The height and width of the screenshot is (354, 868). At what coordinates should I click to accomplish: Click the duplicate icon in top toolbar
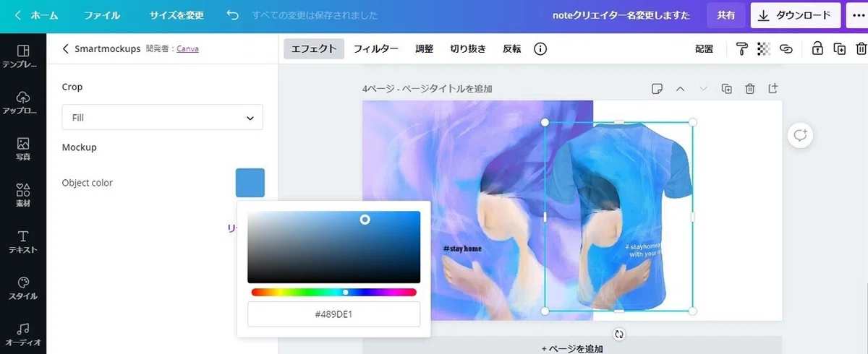pyautogui.click(x=839, y=49)
